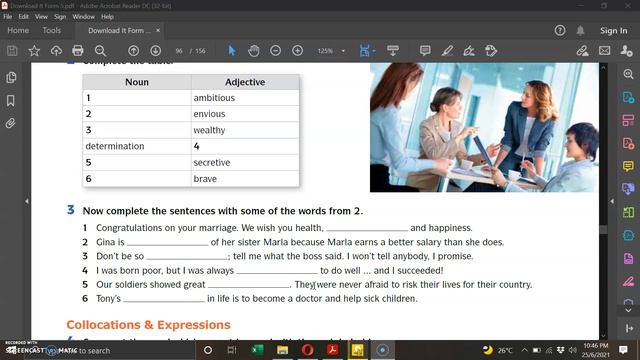Close the Download It Form tab

(x=158, y=31)
